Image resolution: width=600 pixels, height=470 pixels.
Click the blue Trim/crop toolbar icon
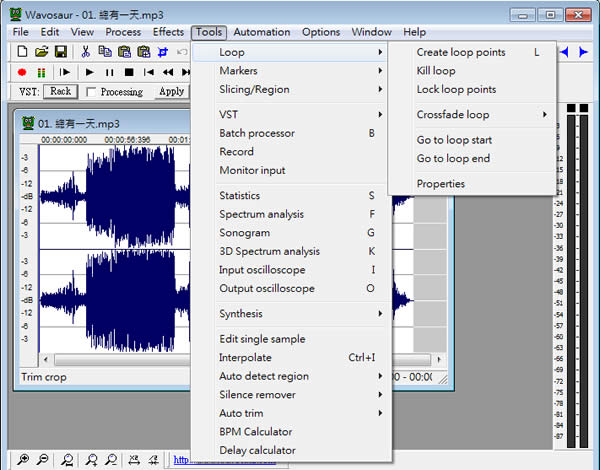point(163,51)
